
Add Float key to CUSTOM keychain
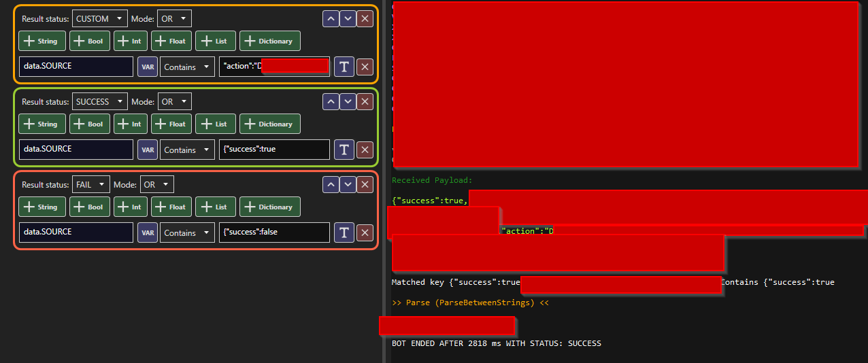[171, 41]
